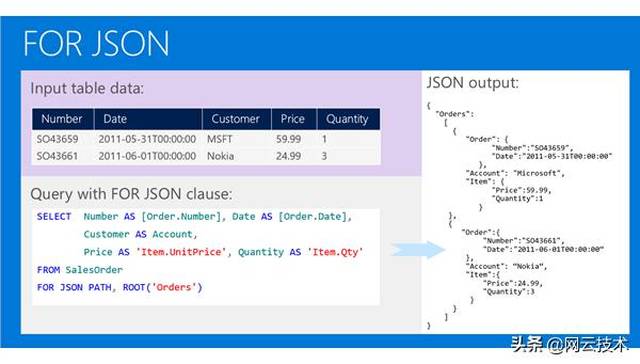Click the quantity cell '3' for Nokia row
The height and width of the screenshot is (364, 640).
click(x=324, y=156)
